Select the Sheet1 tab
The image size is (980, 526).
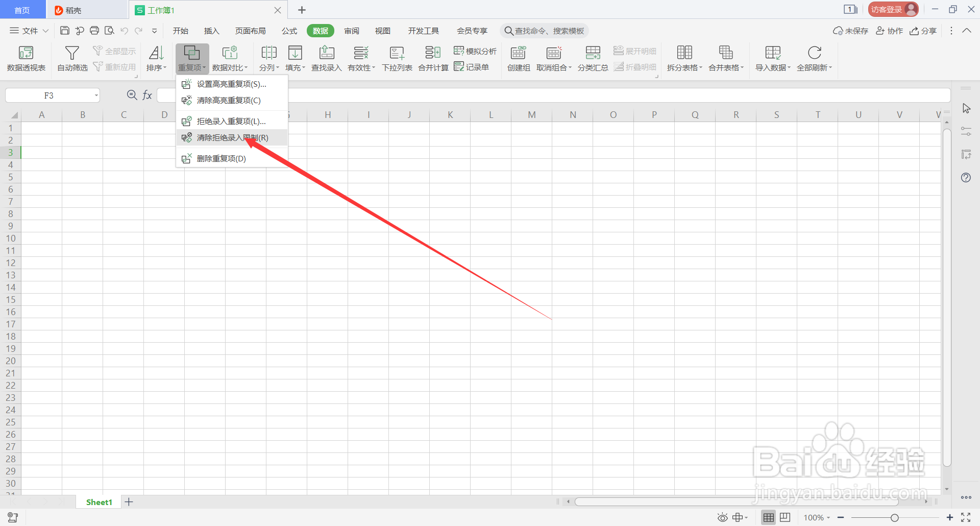(x=99, y=502)
